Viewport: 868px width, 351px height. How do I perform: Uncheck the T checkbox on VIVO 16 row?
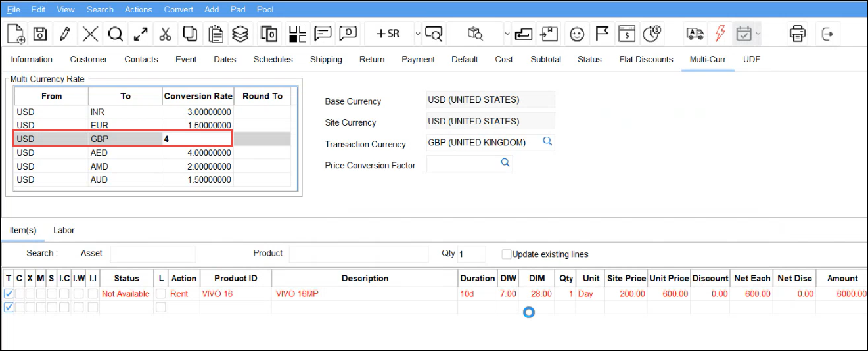click(9, 294)
